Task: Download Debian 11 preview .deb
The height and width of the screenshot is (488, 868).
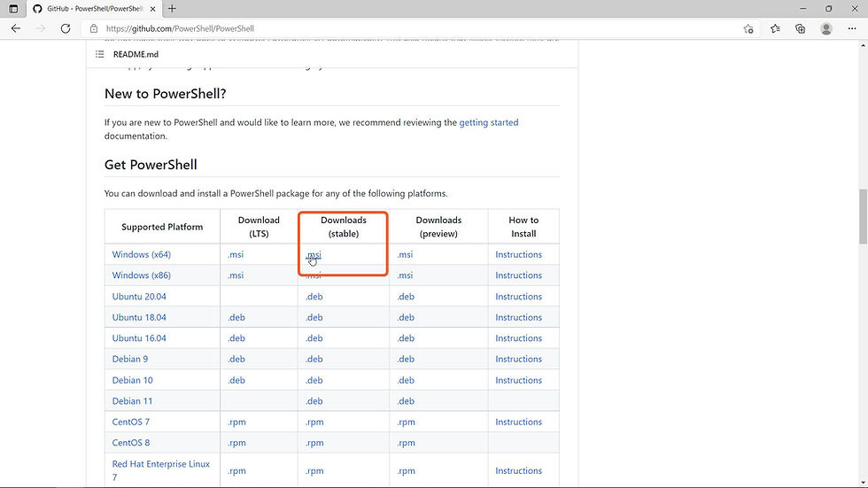Action: (406, 401)
